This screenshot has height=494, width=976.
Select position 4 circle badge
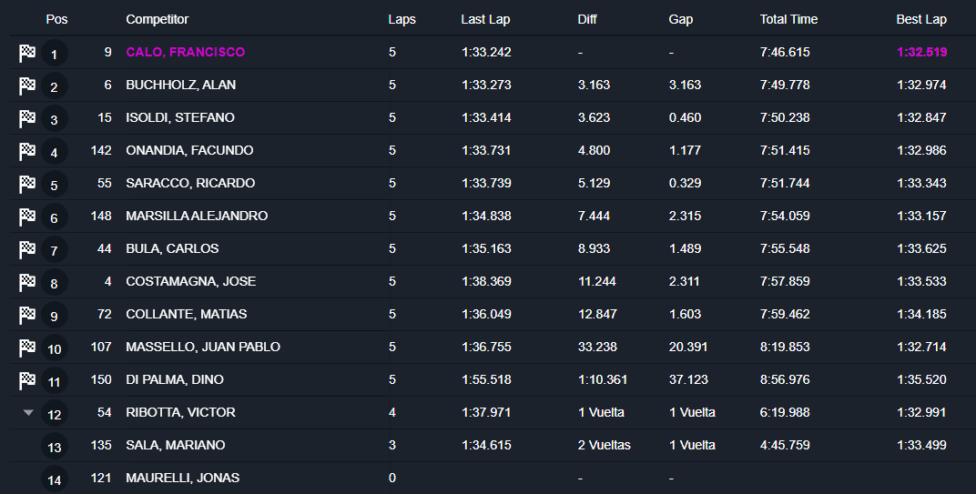(54, 152)
